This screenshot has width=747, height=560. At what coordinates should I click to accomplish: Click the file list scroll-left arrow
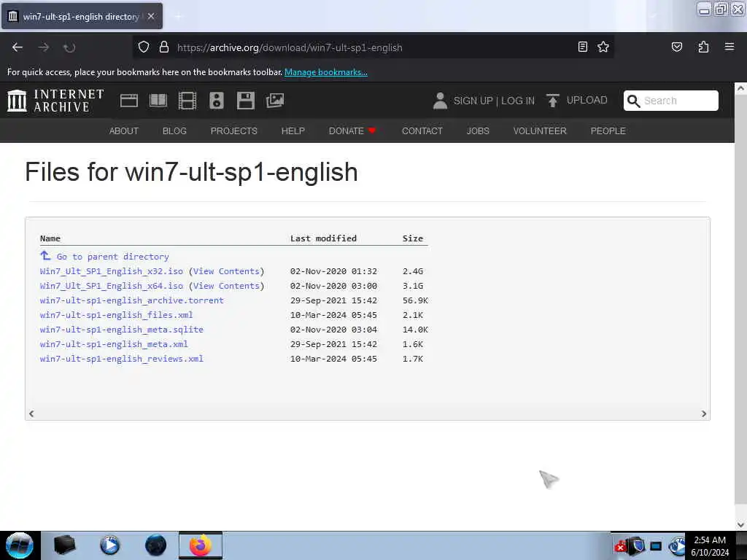pos(31,414)
